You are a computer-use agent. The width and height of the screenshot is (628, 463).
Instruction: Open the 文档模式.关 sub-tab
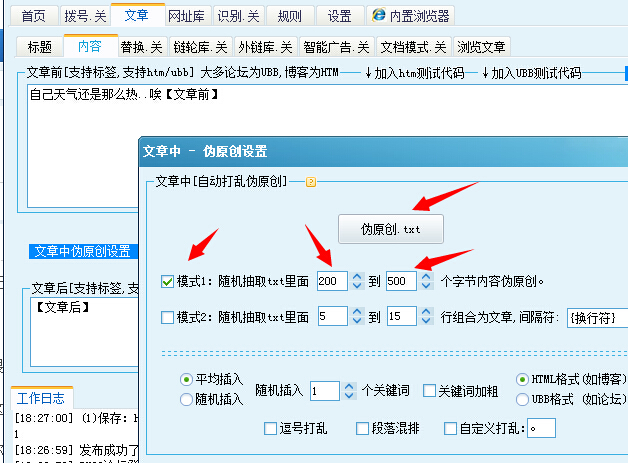[413, 47]
